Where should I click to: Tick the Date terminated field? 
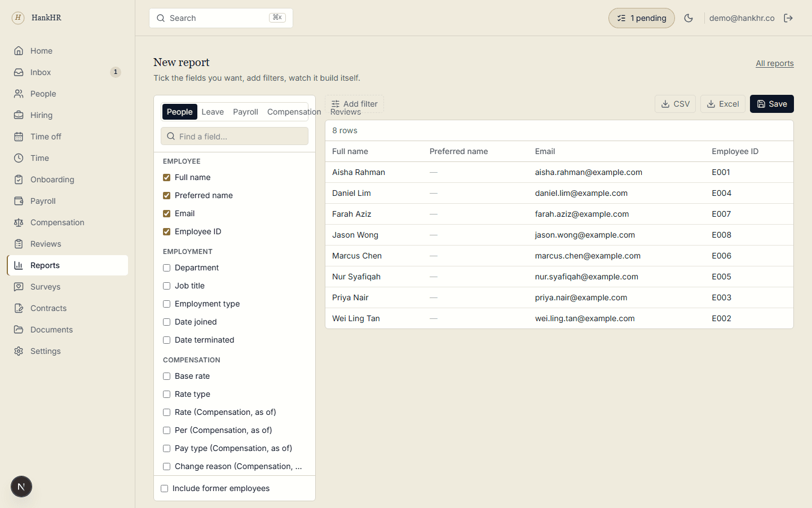(166, 340)
